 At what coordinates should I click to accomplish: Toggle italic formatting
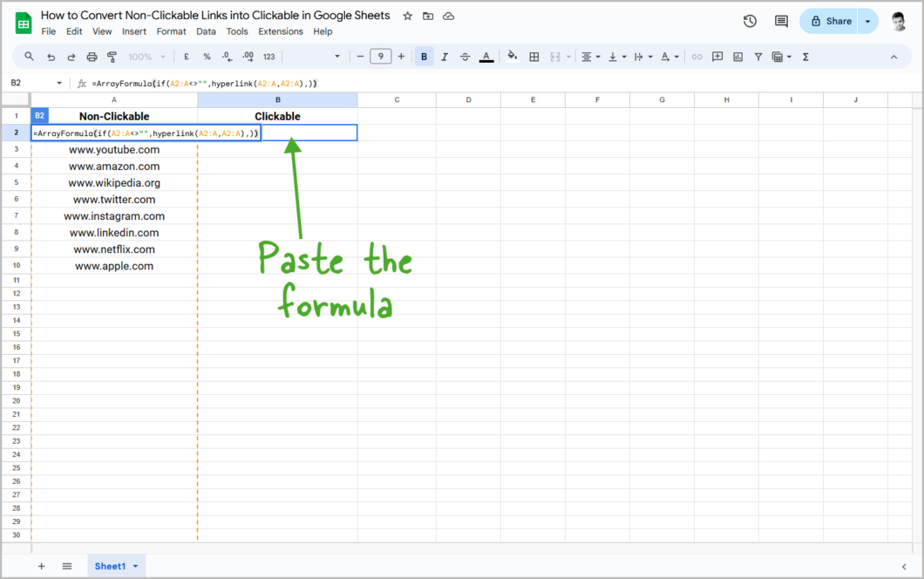coord(445,57)
